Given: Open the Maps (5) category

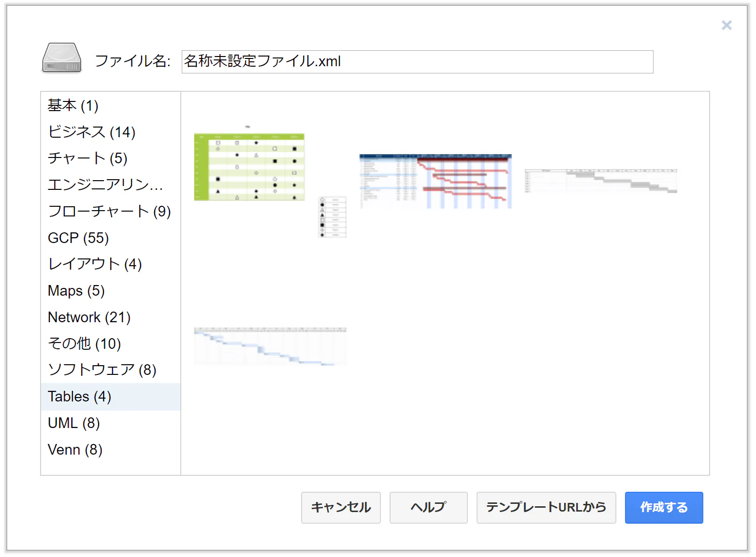Looking at the screenshot, I should tap(111, 291).
